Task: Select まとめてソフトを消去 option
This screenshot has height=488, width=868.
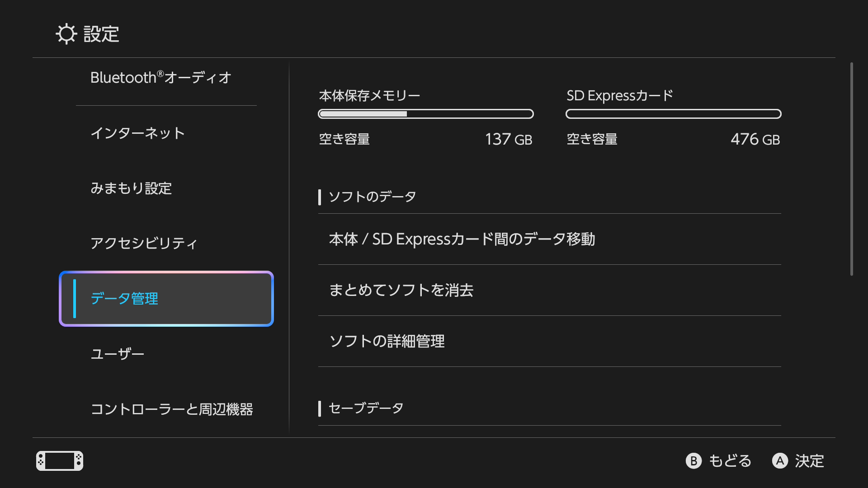Action: click(401, 290)
